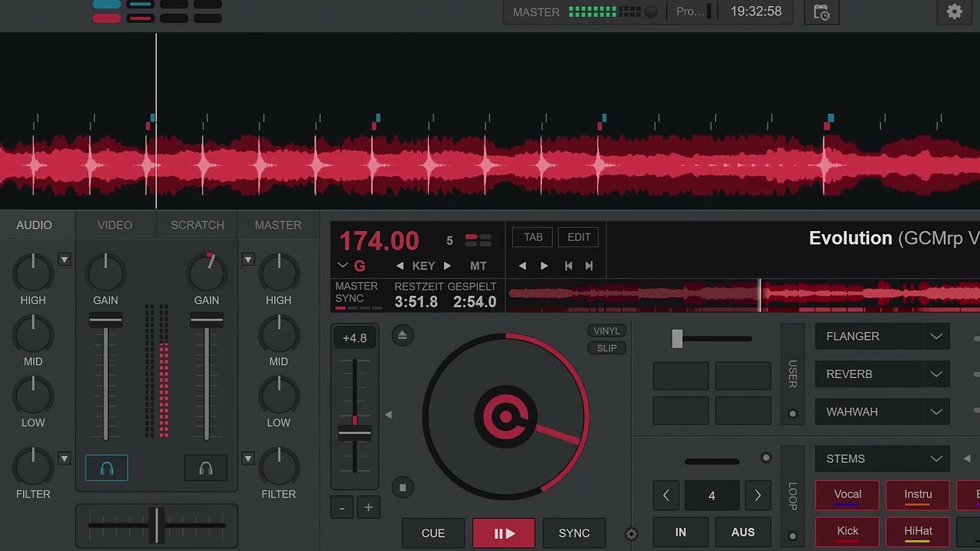980x551 pixels.
Task: Toggle right deck headphone cue
Action: click(206, 468)
